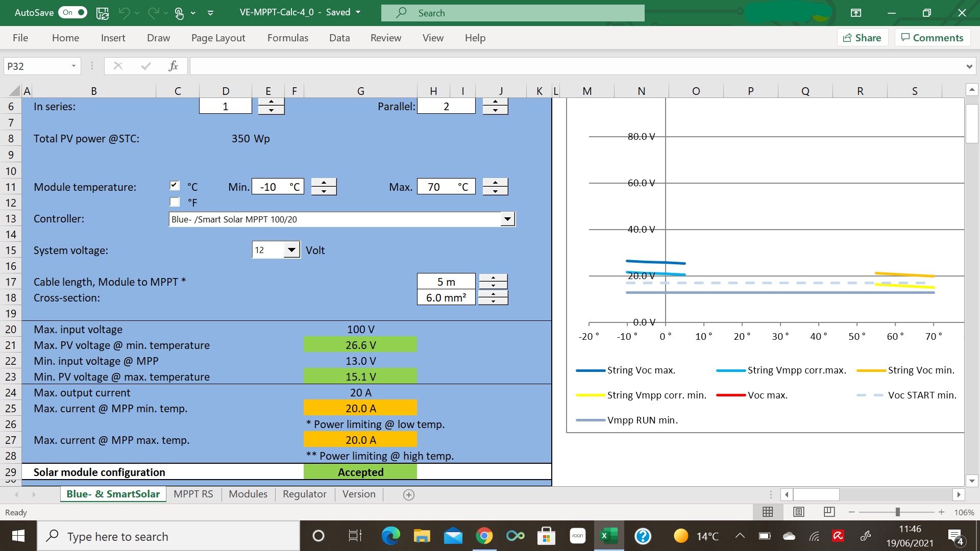Decrease the Max. temperature spinner
The width and height of the screenshot is (980, 551).
tap(495, 191)
